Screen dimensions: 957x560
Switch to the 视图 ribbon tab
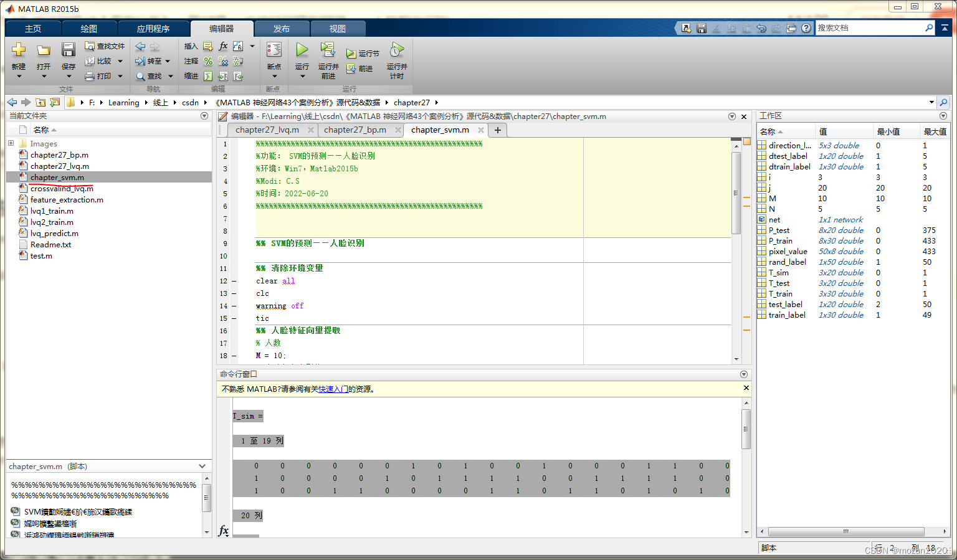338,29
